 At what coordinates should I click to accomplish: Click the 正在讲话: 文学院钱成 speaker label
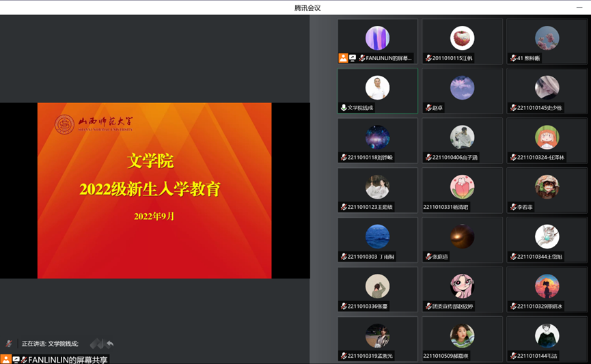(50, 344)
